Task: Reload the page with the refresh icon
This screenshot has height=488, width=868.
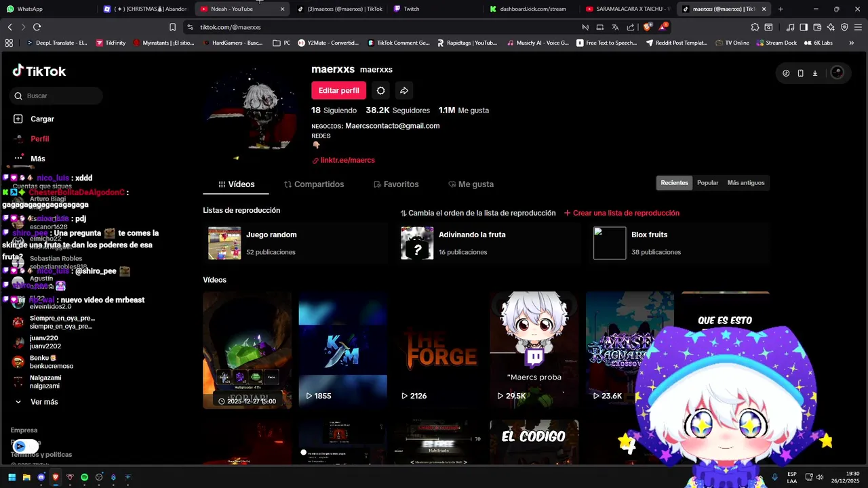Action: coord(37,27)
